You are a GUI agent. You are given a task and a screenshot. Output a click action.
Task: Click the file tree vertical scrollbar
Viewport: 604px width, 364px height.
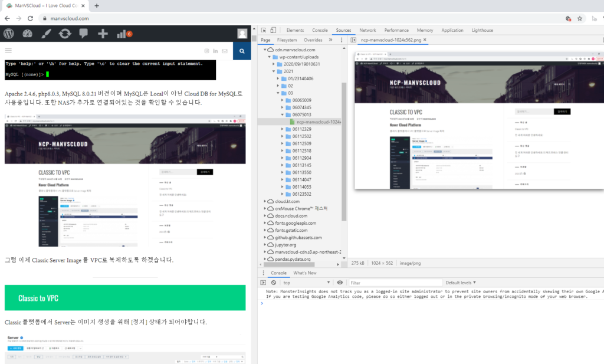coord(344,147)
